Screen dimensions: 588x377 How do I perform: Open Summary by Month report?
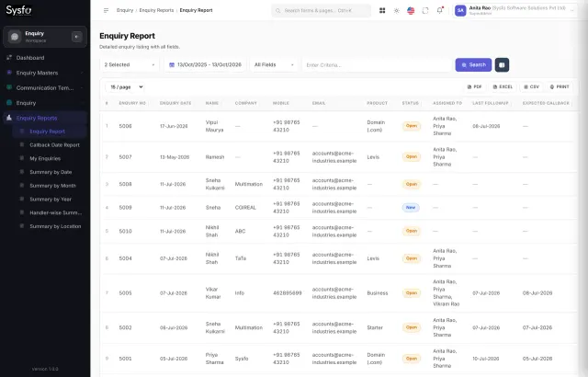click(50, 186)
